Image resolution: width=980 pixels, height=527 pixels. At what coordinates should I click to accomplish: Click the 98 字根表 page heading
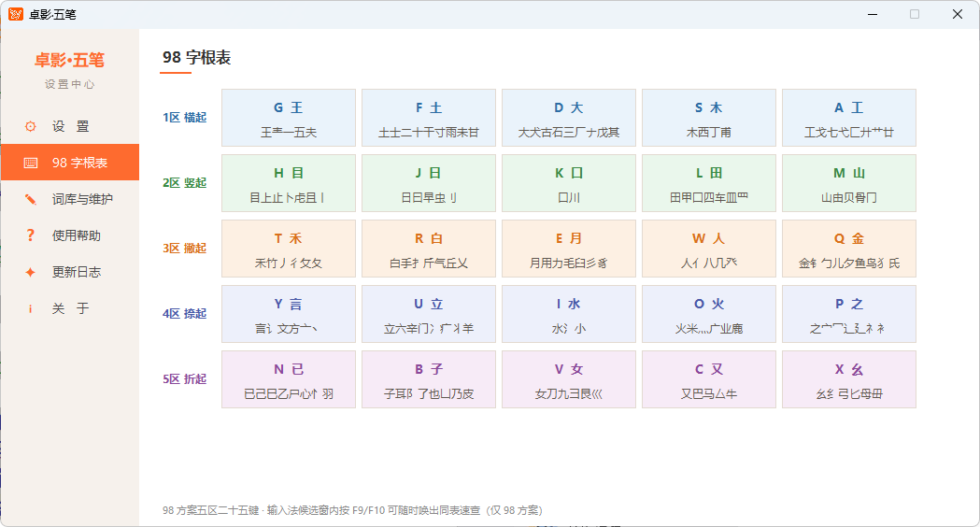[x=196, y=58]
